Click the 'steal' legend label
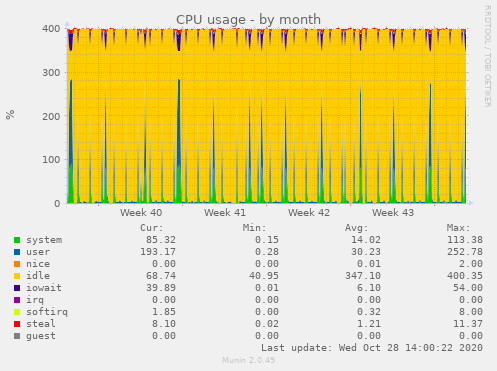Screen dimensions: 497x371 (x=41, y=324)
